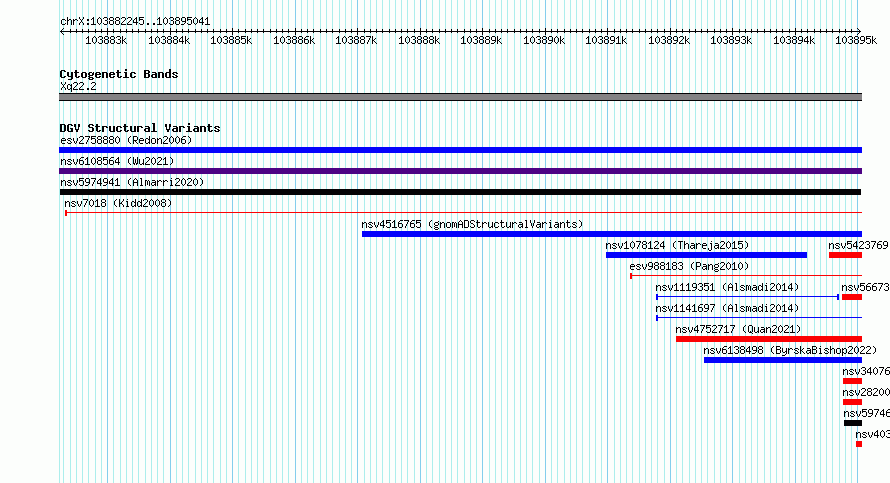Screen dimensions: 890x483
Task: Select the blue bar of esv2758880
Action: (460, 150)
